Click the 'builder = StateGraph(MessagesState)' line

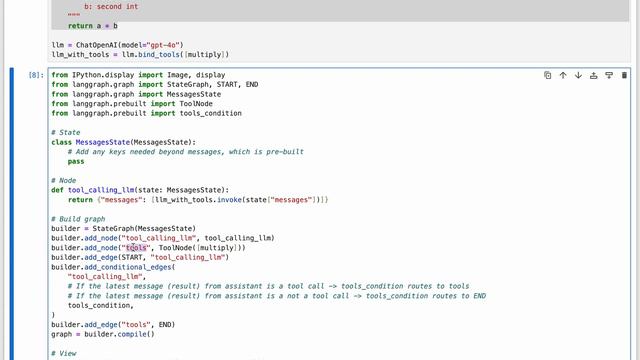(124, 229)
